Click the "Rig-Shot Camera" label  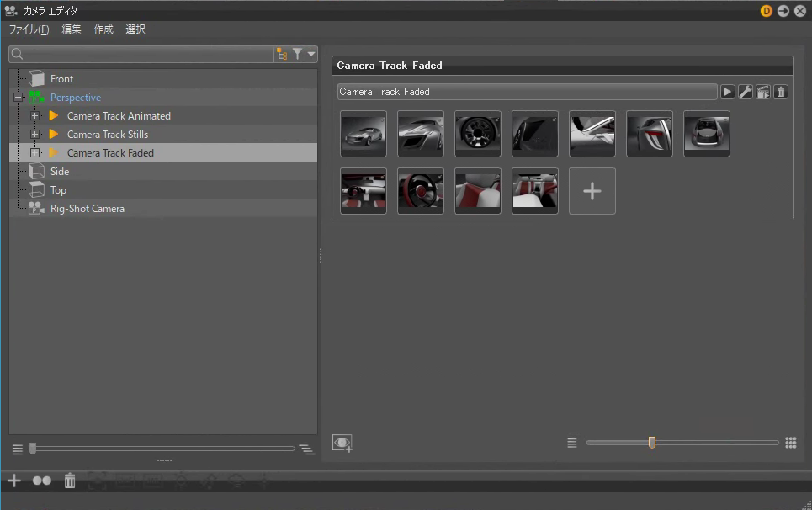pyautogui.click(x=88, y=209)
